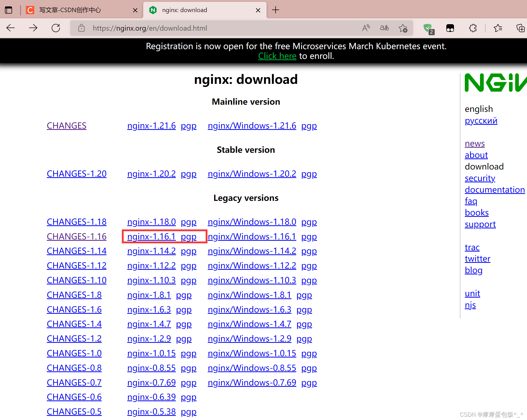This screenshot has width=527, height=420.
Task: Download nginx-1.21.6 source
Action: click(x=151, y=126)
